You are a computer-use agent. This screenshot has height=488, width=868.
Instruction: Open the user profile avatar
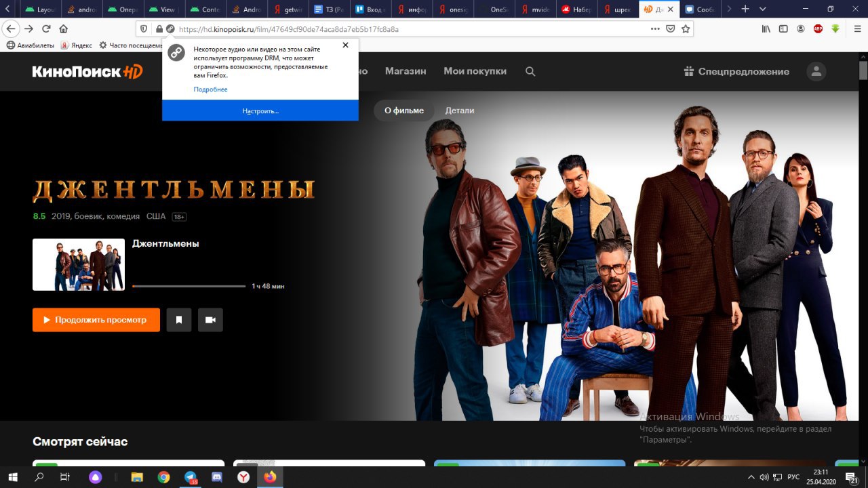[816, 71]
